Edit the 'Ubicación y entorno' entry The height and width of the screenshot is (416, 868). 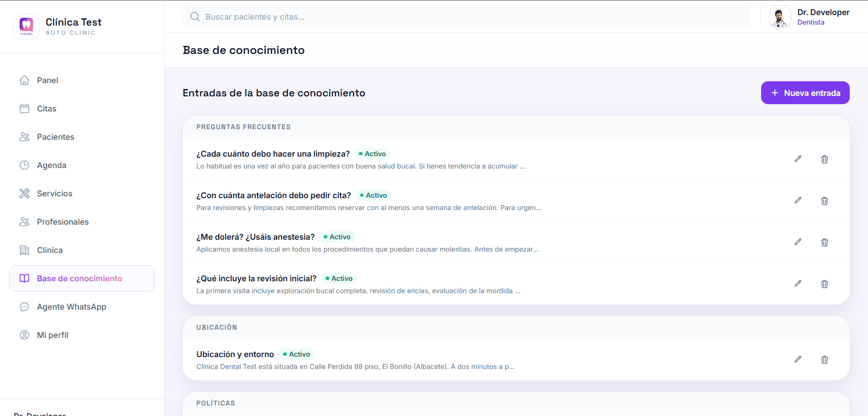click(798, 359)
